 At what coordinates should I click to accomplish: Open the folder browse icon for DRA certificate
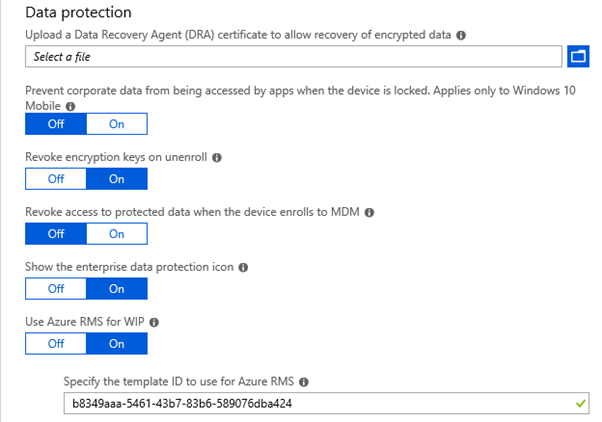click(578, 56)
